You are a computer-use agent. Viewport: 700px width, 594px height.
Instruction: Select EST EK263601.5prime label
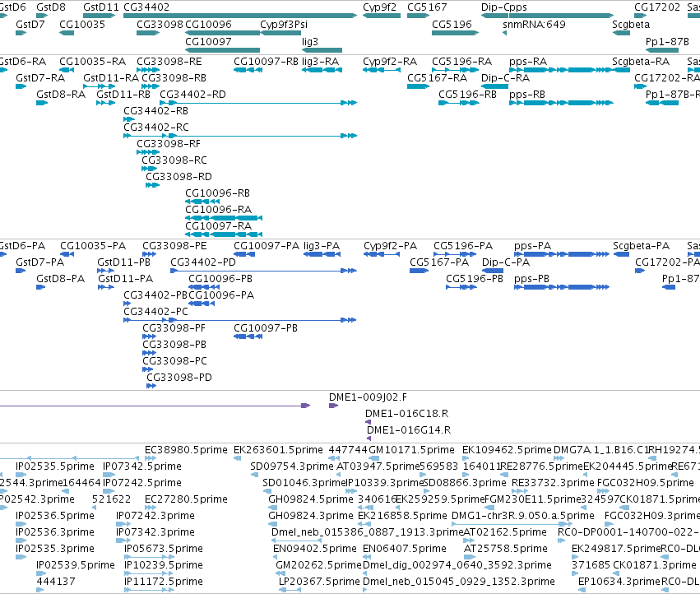(x=278, y=450)
